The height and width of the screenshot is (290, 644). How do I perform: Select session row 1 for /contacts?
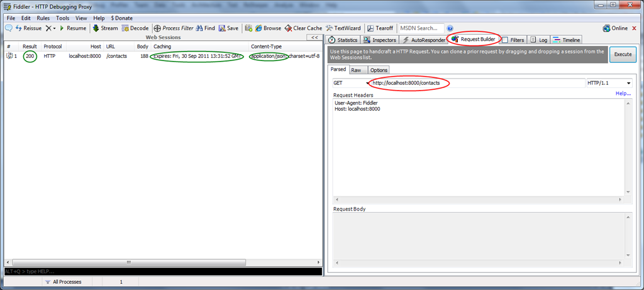pyautogui.click(x=163, y=56)
